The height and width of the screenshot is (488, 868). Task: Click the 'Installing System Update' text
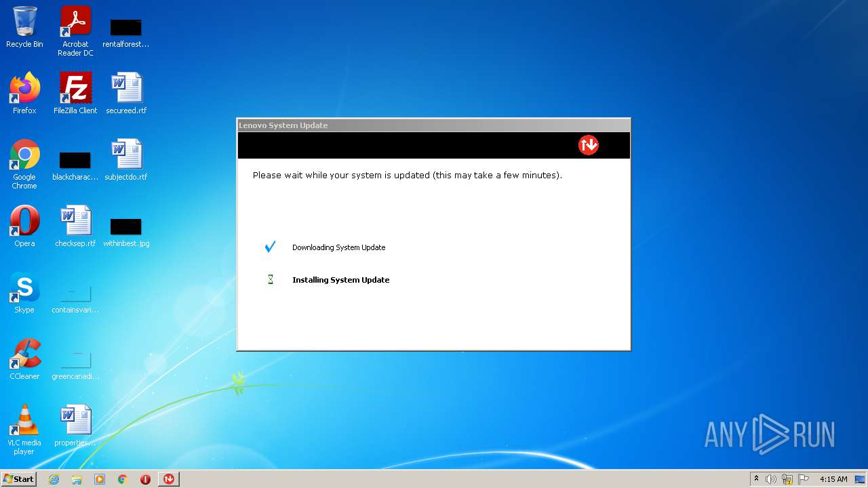[x=341, y=280]
